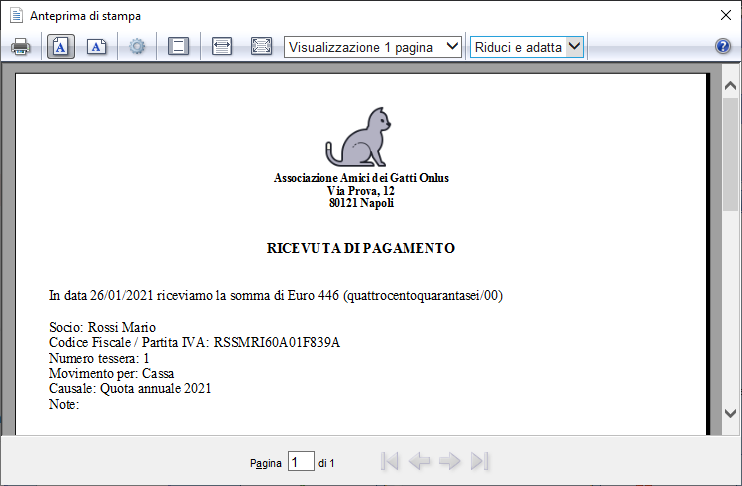
Task: Click the scrollbar up arrow
Action: pos(730,86)
